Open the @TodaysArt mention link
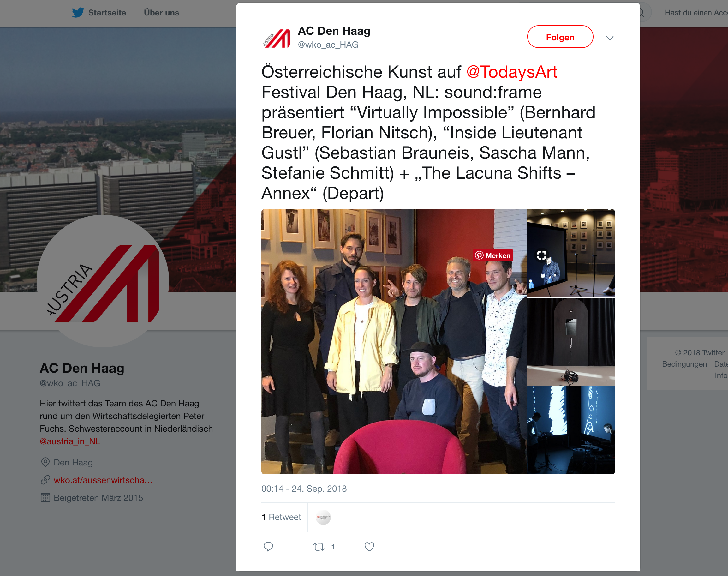 (x=511, y=72)
